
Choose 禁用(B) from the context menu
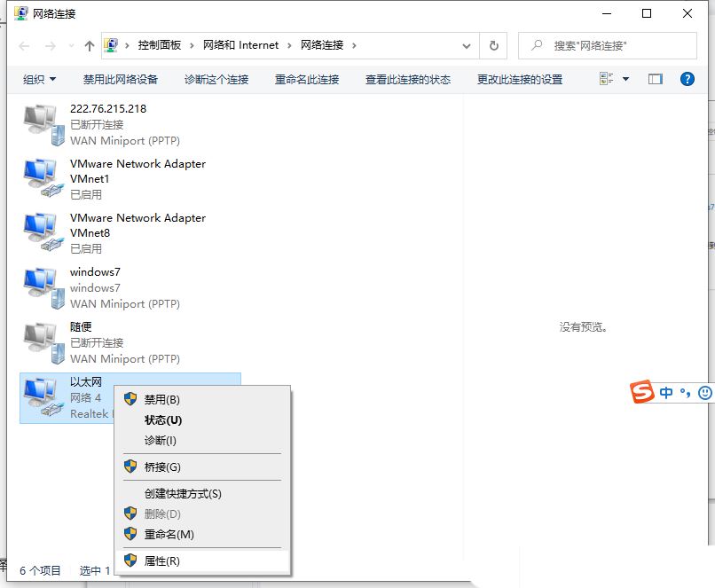(x=161, y=399)
